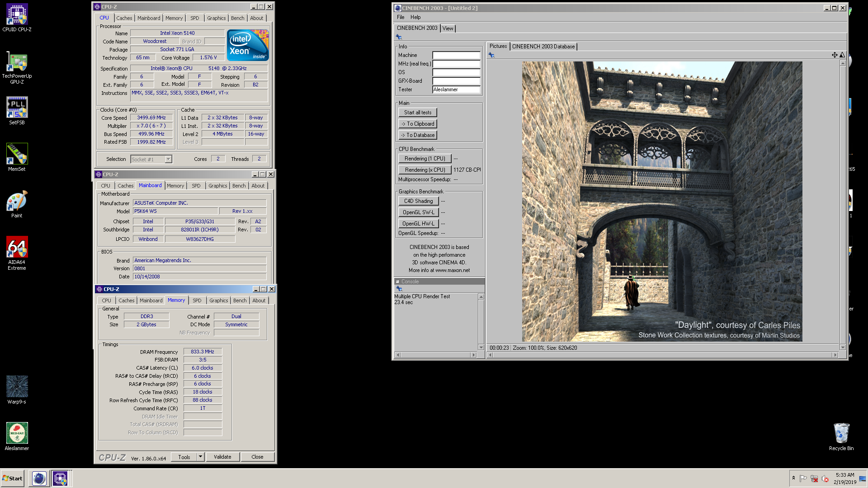Image resolution: width=868 pixels, height=488 pixels.
Task: Open the Aleslammer desktop icon
Action: 17,436
